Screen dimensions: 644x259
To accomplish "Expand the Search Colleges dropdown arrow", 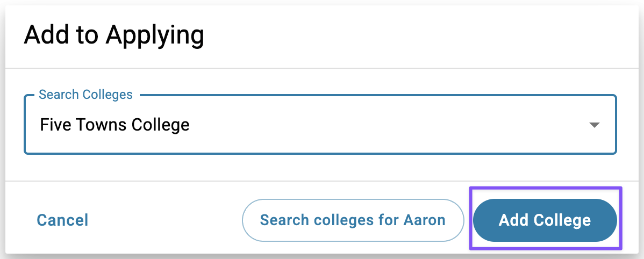I will (x=594, y=125).
